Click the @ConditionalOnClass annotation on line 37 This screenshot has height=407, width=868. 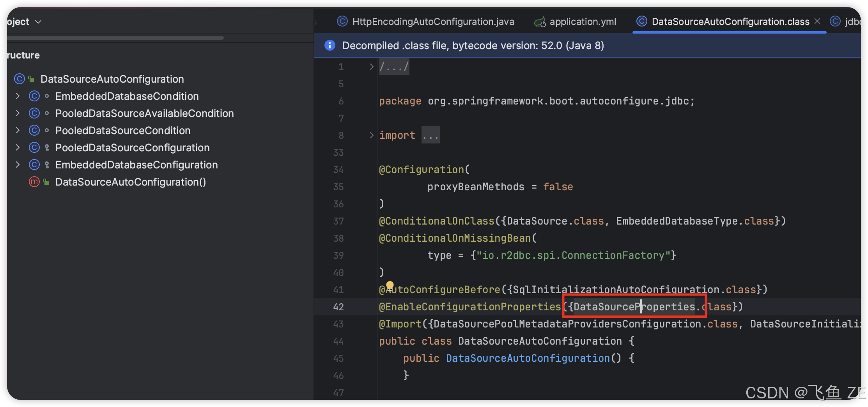point(437,221)
